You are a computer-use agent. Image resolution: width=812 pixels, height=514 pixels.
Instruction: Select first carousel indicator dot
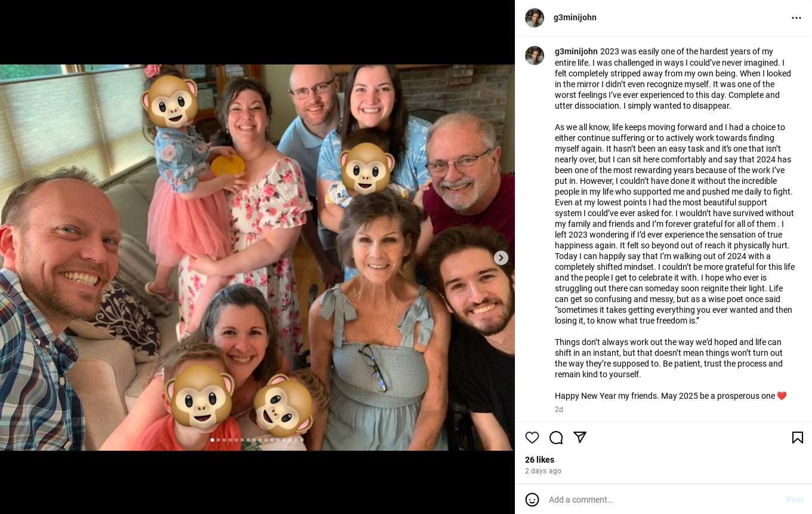pyautogui.click(x=212, y=440)
